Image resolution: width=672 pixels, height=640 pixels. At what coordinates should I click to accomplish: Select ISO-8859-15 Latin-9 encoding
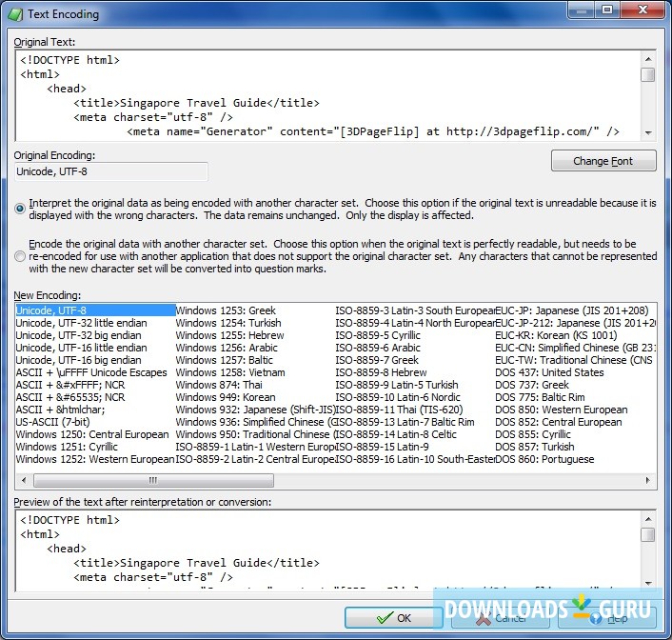point(383,447)
